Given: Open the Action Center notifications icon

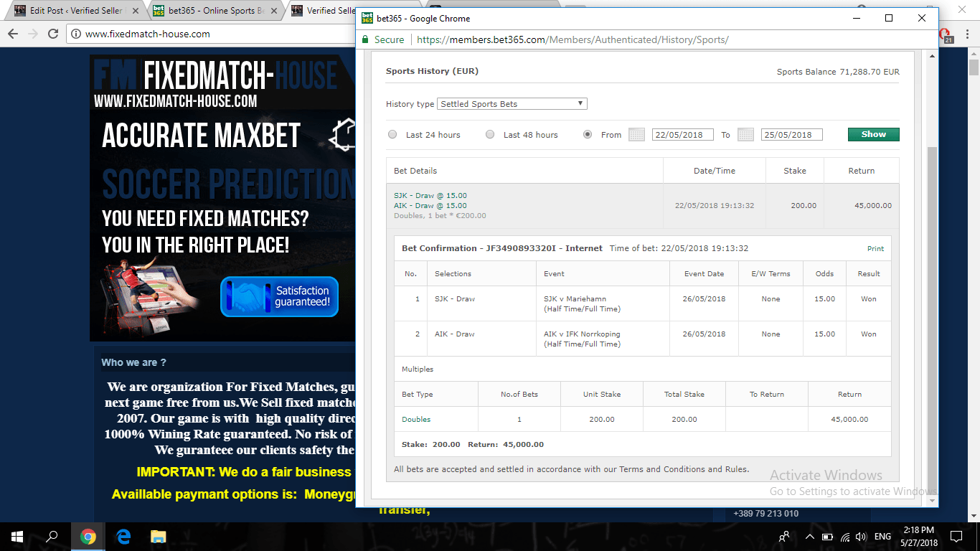Looking at the screenshot, I should point(956,536).
